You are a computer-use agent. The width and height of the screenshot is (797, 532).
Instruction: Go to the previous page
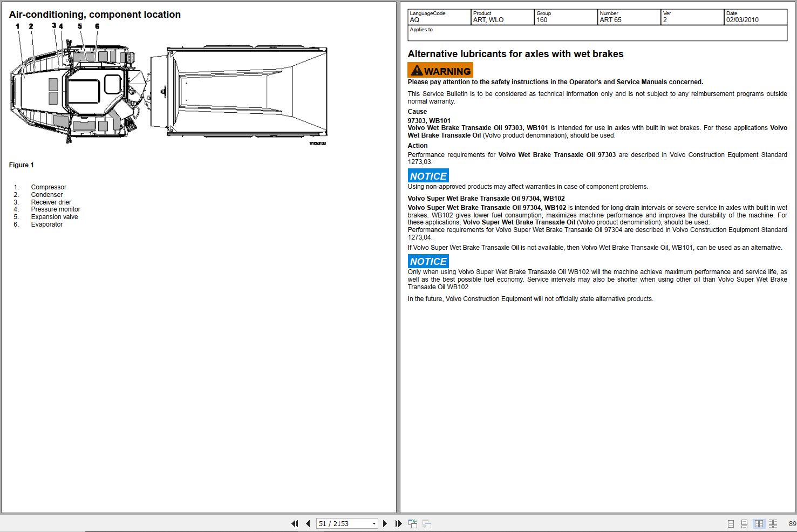coord(308,523)
